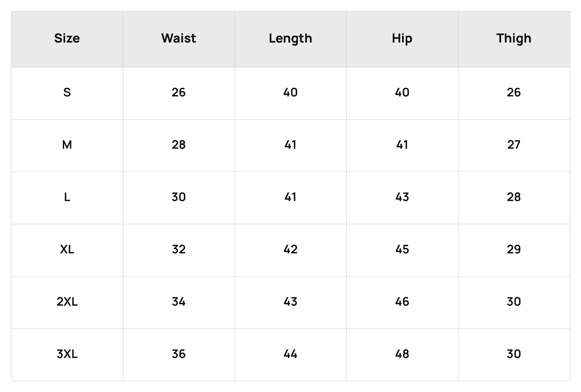
Task: Click length value 42 in XL row
Action: (x=290, y=249)
